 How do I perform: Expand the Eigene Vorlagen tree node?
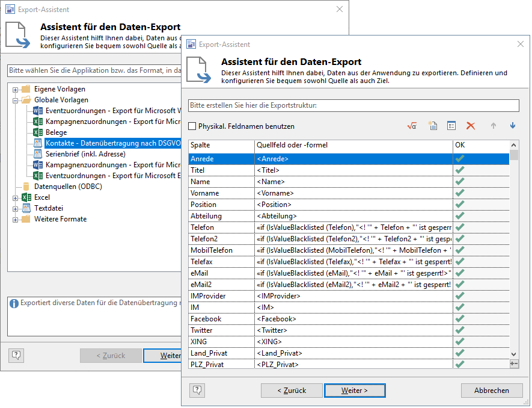15,89
